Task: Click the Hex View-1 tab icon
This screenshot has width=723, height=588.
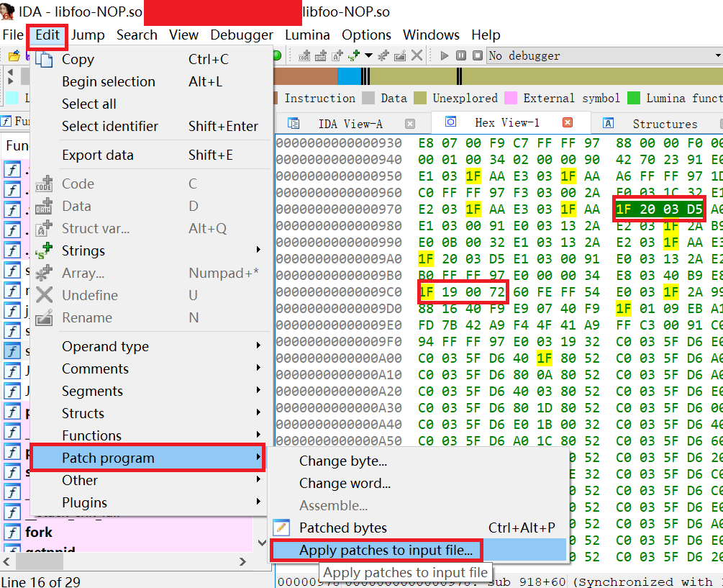Action: pyautogui.click(x=450, y=122)
